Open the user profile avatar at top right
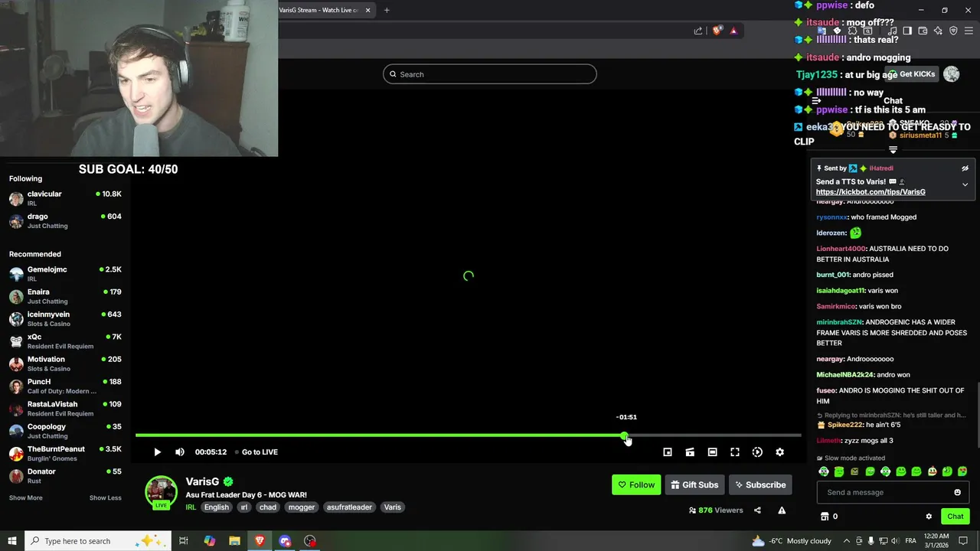Image resolution: width=980 pixels, height=551 pixels. click(x=951, y=74)
